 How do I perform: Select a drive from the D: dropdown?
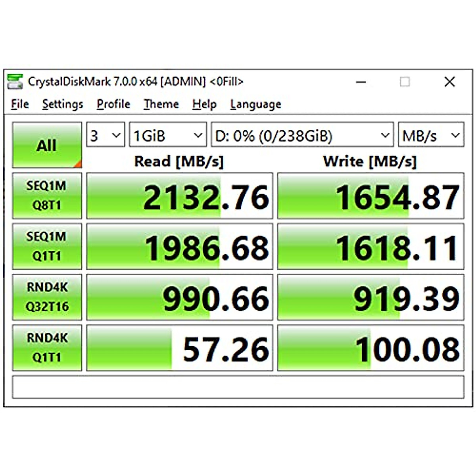302,135
